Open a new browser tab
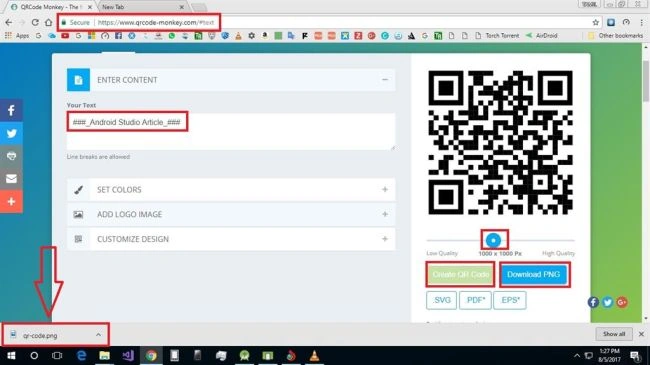Image resolution: width=650 pixels, height=365 pixels. [199, 7]
